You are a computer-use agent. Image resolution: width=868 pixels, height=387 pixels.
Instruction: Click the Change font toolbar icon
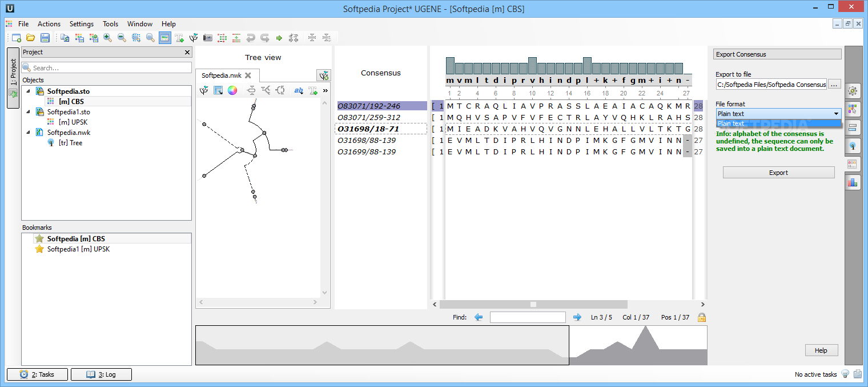coord(179,38)
